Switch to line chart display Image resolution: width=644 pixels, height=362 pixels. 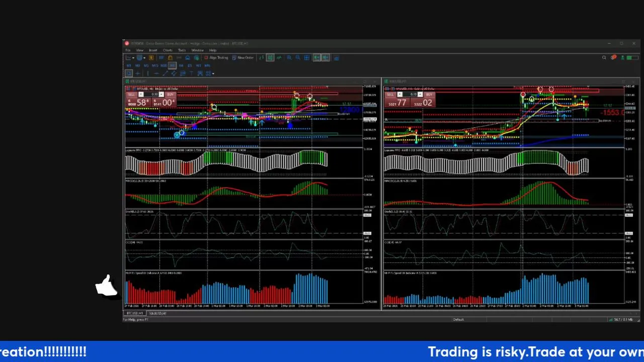point(279,58)
